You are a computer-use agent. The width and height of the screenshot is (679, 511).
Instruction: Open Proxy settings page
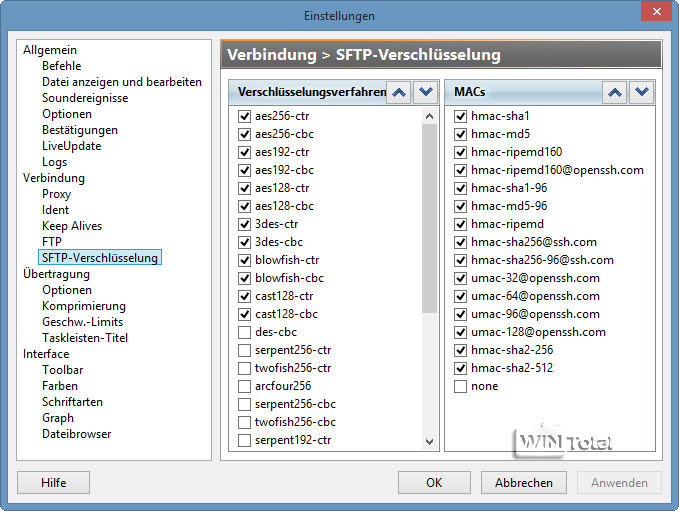coord(56,194)
